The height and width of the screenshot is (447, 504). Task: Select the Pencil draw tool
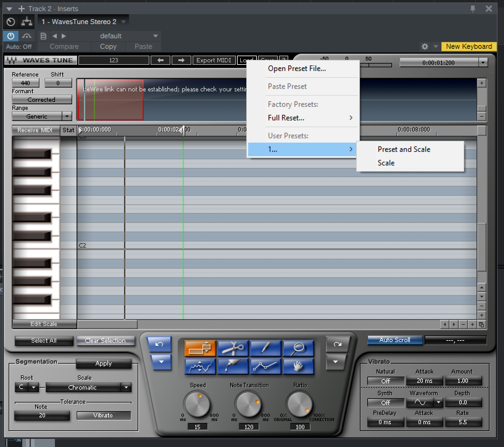tap(265, 348)
